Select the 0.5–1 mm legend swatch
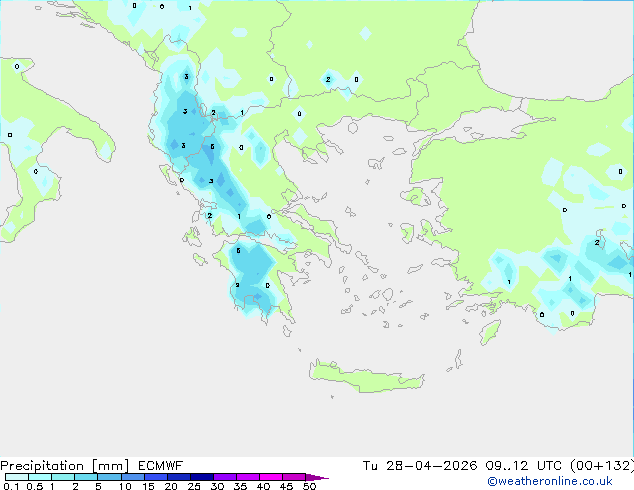The height and width of the screenshot is (490, 634). pos(40,477)
